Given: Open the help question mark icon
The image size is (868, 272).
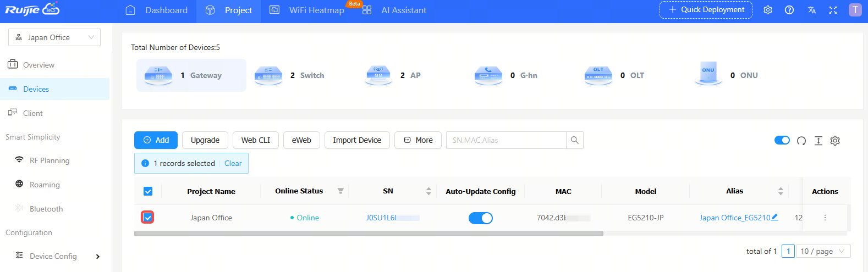Looking at the screenshot, I should [x=789, y=10].
